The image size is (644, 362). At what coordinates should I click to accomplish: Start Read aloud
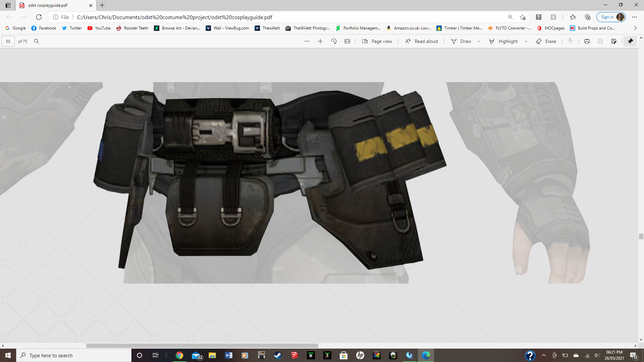pos(422,41)
